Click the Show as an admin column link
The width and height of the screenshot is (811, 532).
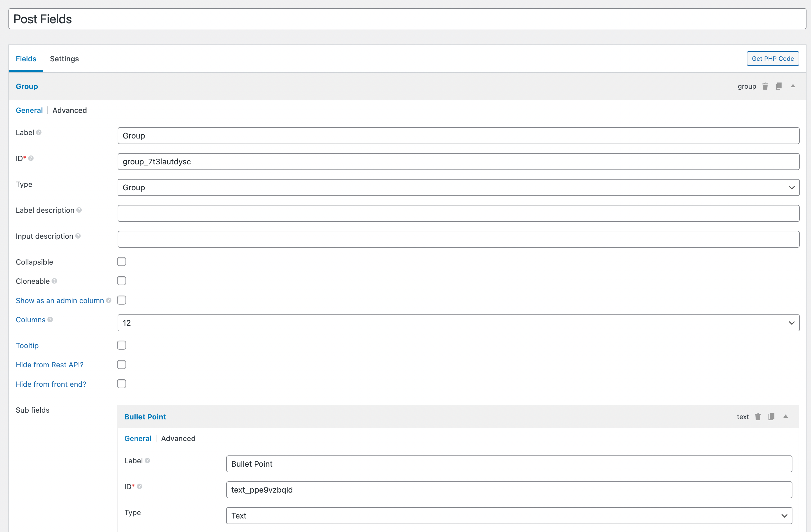point(60,301)
